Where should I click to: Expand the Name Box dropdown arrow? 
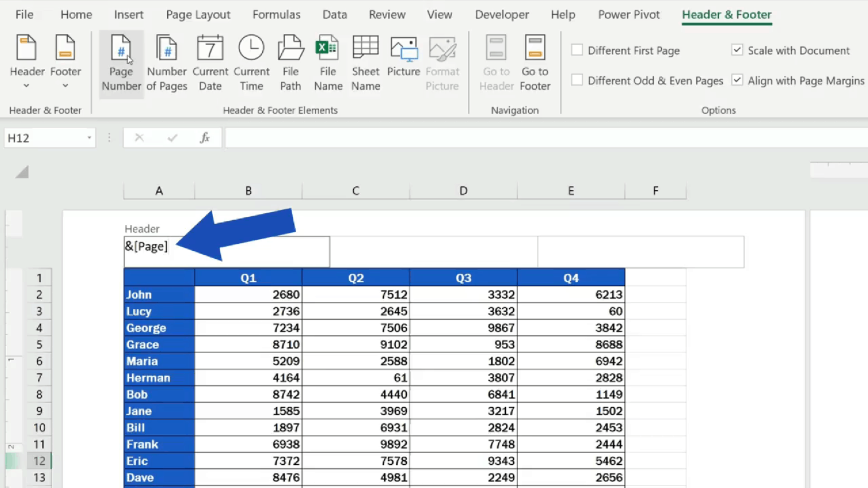(x=89, y=138)
